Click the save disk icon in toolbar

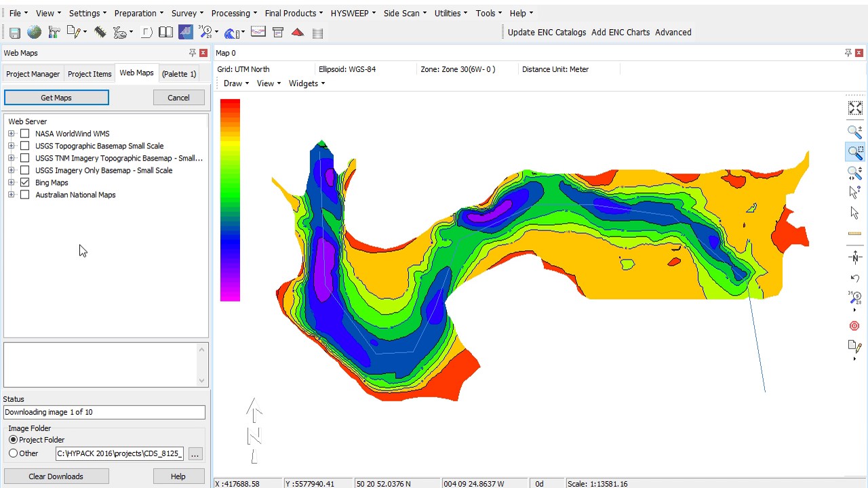click(x=15, y=33)
